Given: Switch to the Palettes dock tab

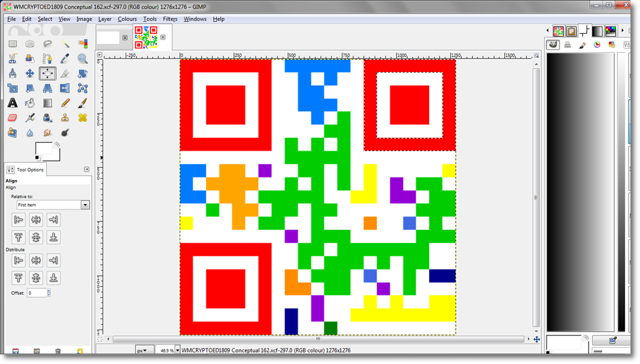Looking at the screenshot, I should coord(610,31).
